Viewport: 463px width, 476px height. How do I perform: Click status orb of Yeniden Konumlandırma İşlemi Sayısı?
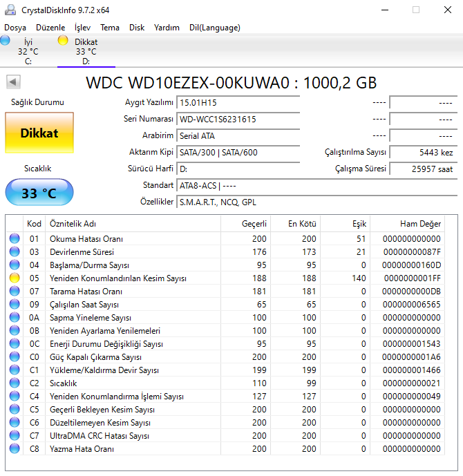coord(15,396)
